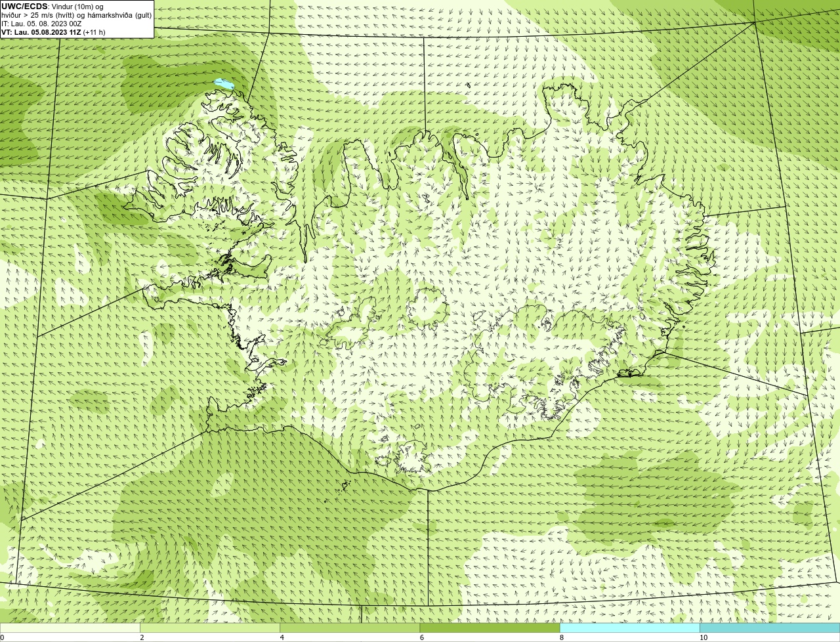Click the 'UWC/ECDS: Vindur (10m) og' title line

(x=52, y=7)
